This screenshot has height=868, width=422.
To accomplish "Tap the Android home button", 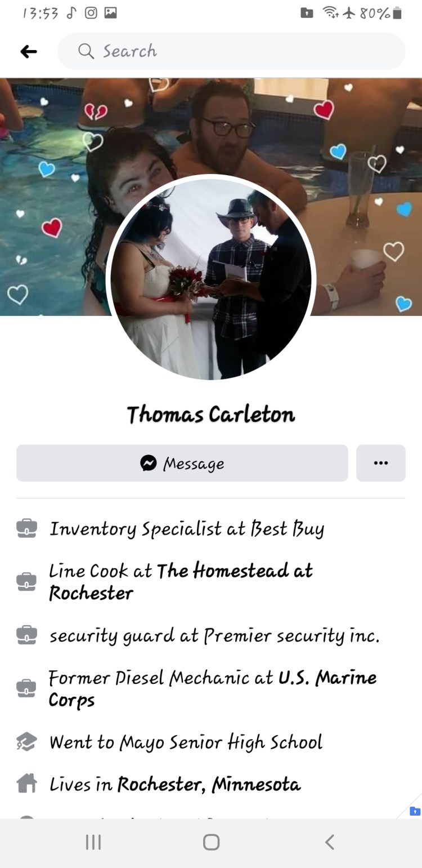I will coord(211,842).
